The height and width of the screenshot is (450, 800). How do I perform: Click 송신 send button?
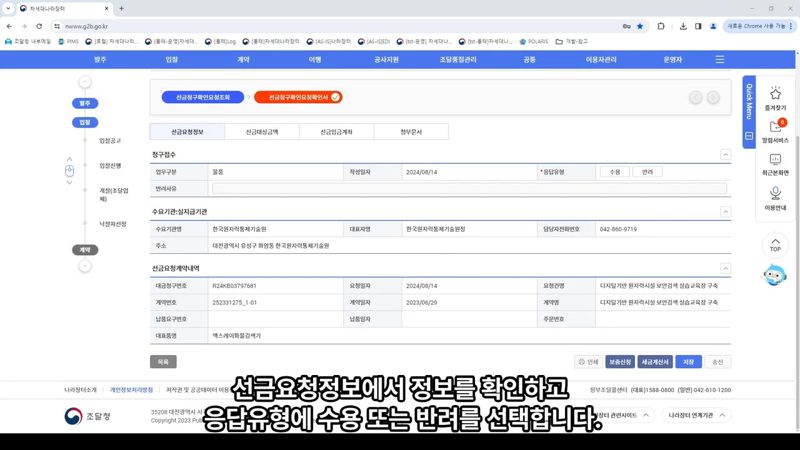(x=718, y=362)
